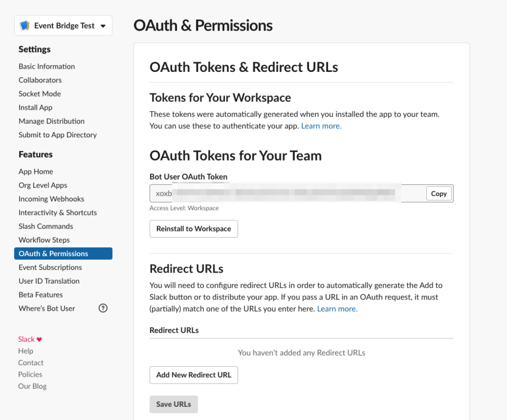
Task: Select Incoming Webhooks in Features
Action: pos(51,199)
